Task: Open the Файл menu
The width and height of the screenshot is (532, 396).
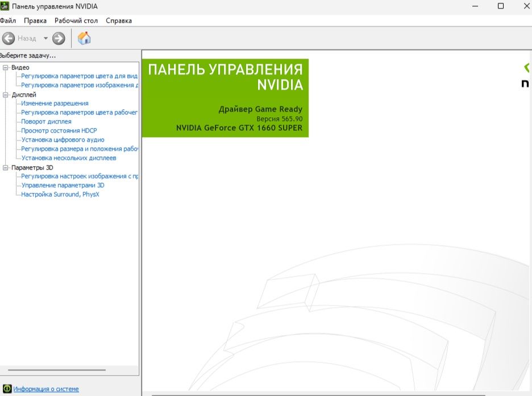Action: click(8, 20)
